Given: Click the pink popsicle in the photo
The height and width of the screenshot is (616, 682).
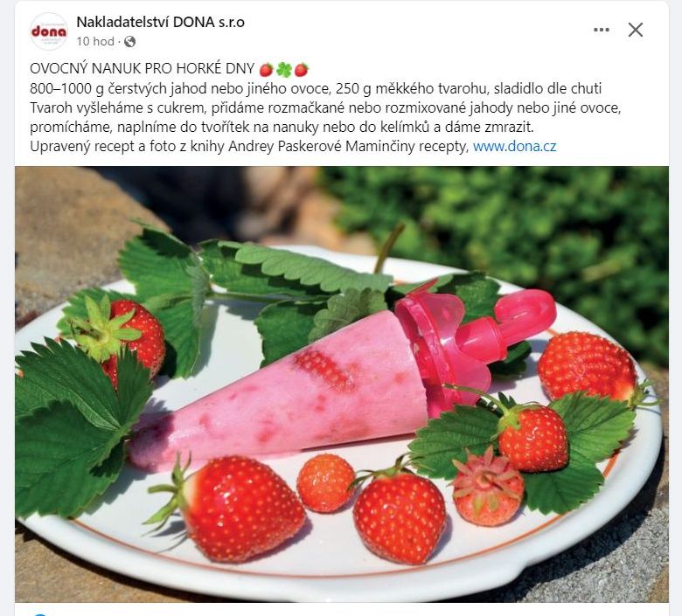Looking at the screenshot, I should [278, 393].
